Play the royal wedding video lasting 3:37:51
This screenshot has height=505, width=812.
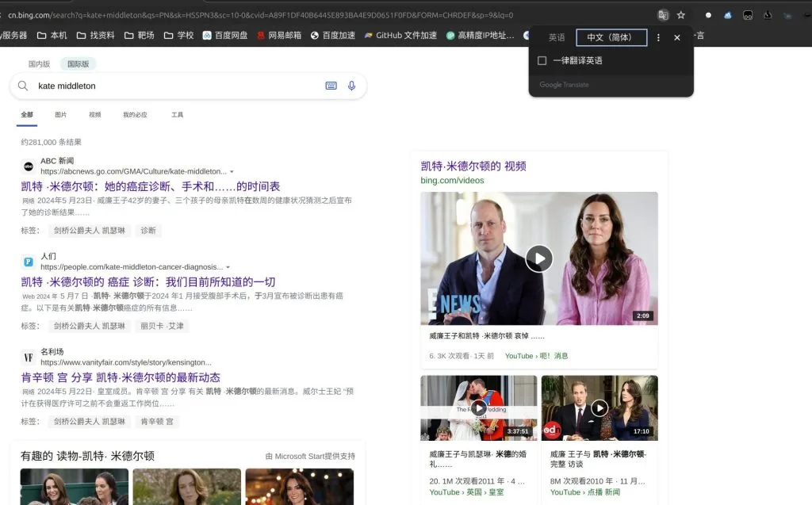click(478, 407)
